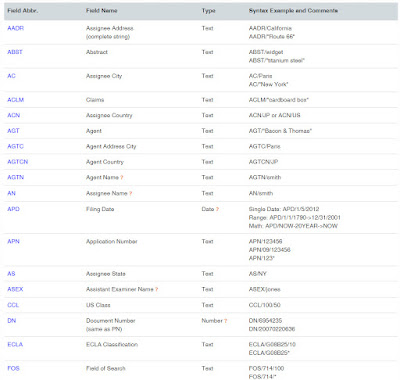Select the ASEX field link
Viewport: 400px width, 380px height.
point(15,289)
